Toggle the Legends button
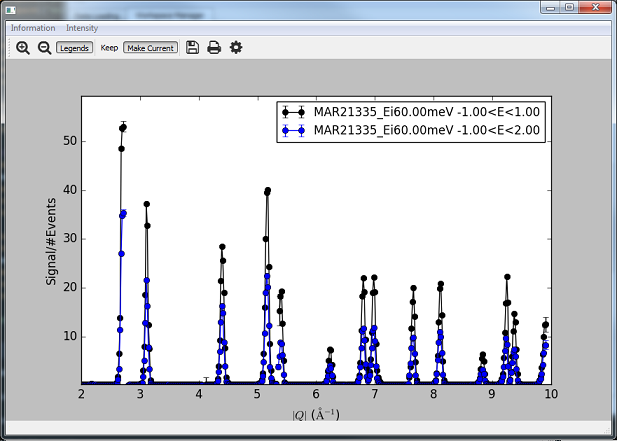Viewport: 617px width, 441px height. pos(73,48)
